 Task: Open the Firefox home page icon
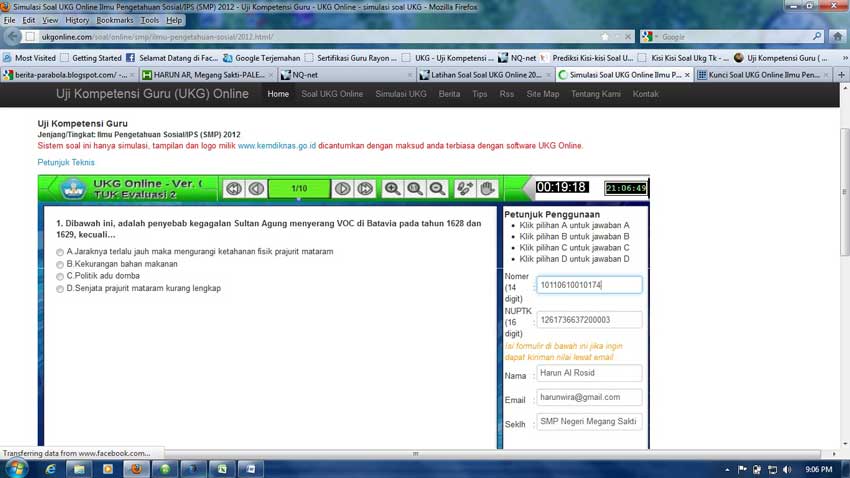tap(838, 37)
